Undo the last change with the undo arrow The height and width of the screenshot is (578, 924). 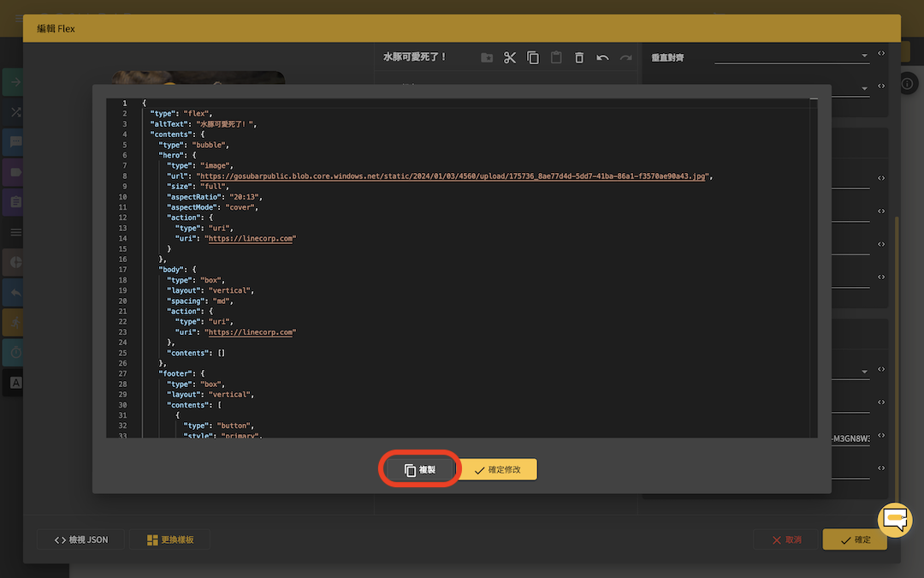602,57
